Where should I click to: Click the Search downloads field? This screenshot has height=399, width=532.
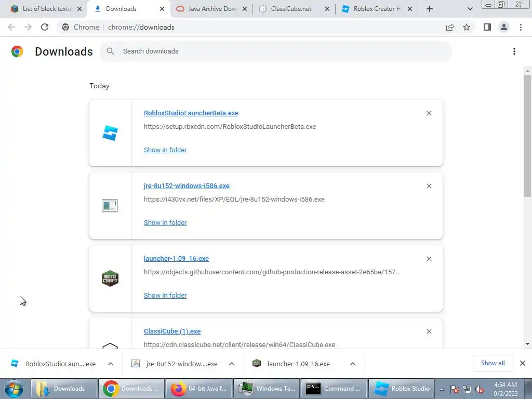[x=276, y=51]
